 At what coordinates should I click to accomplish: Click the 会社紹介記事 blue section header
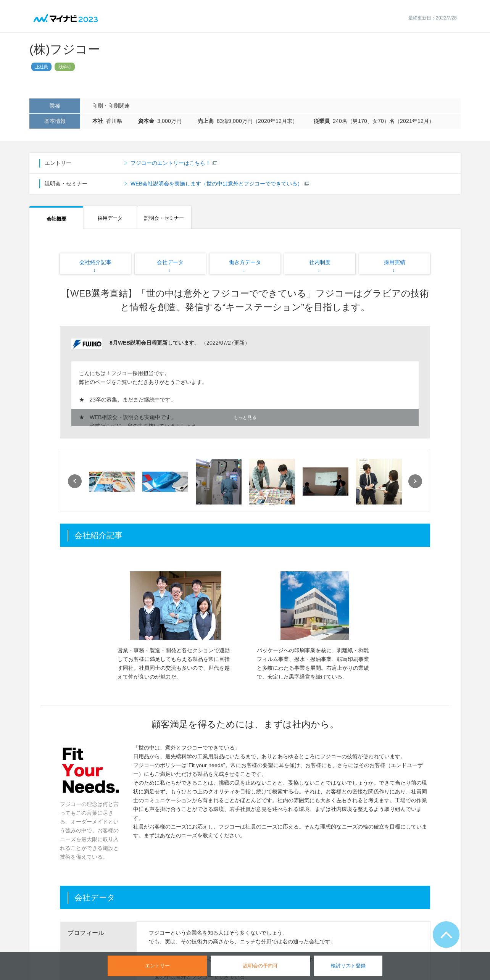[245, 535]
